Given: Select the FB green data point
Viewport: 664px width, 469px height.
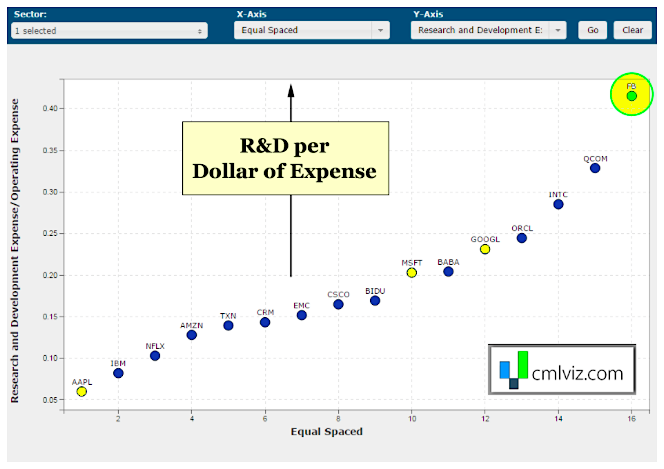Looking at the screenshot, I should 631,96.
